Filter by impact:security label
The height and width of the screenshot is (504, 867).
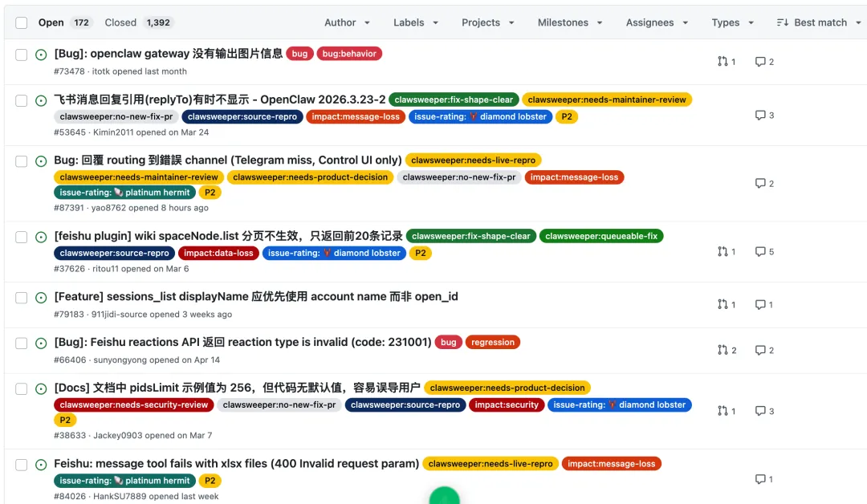click(x=507, y=404)
